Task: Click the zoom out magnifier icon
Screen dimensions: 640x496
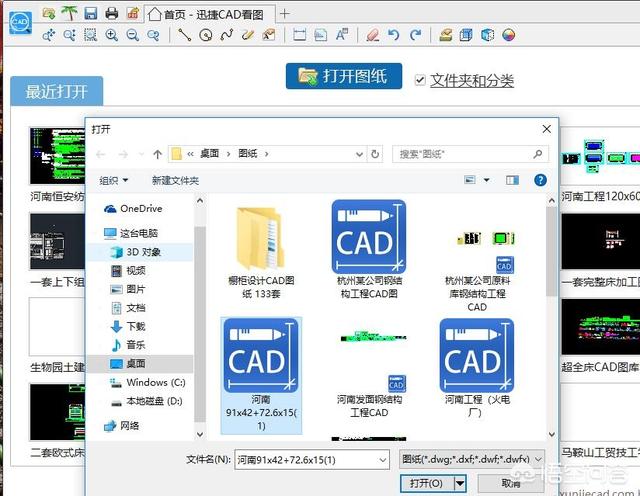Action: point(132,35)
